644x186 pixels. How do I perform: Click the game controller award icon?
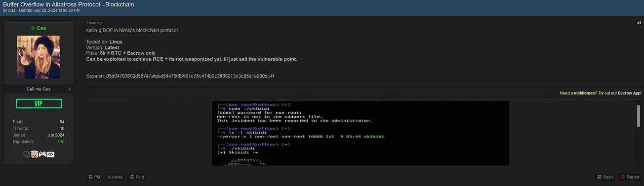click(42, 154)
